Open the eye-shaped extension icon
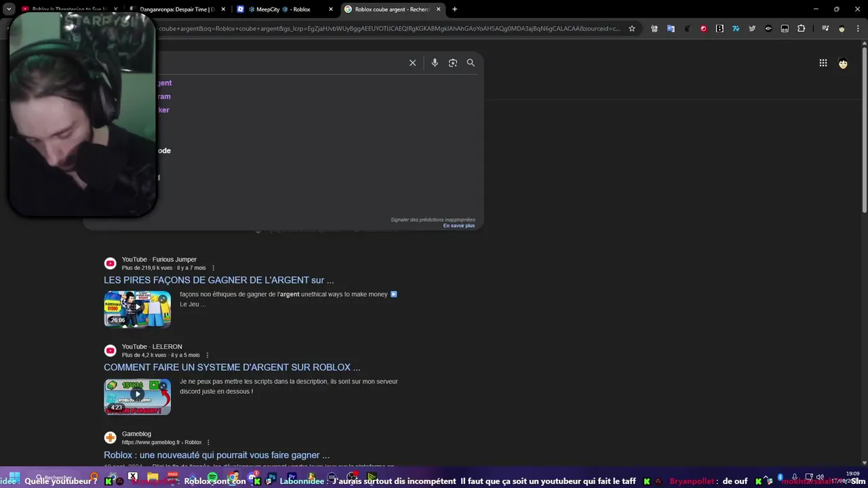Image resolution: width=868 pixels, height=488 pixels. 768,28
